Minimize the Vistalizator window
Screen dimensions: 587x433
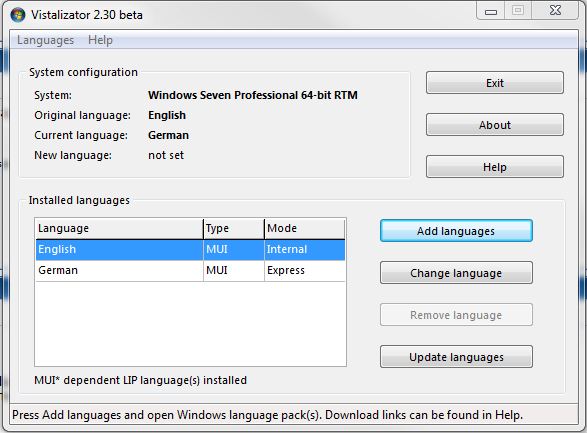tap(491, 10)
